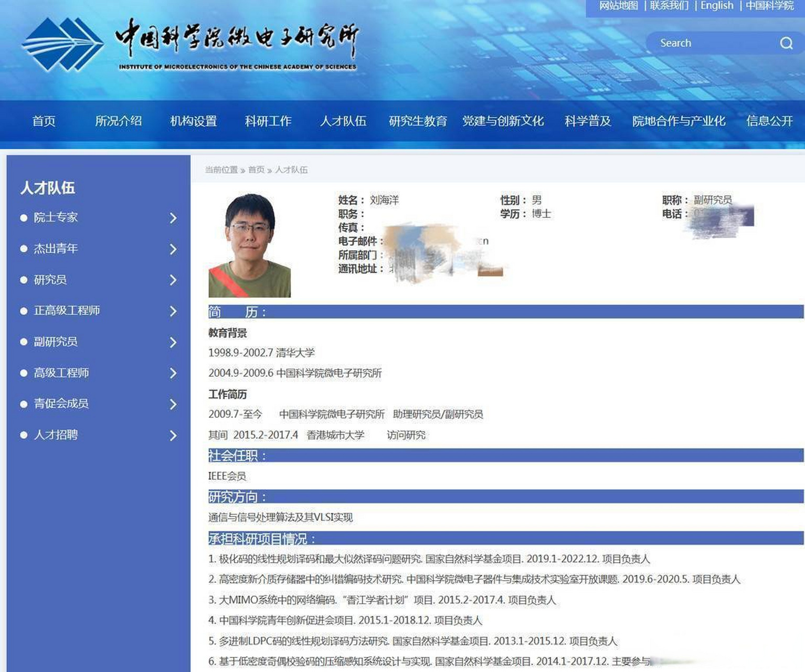Image resolution: width=805 pixels, height=672 pixels.
Task: Expand the 人才招聘 sidebar arrow
Action: 174,436
